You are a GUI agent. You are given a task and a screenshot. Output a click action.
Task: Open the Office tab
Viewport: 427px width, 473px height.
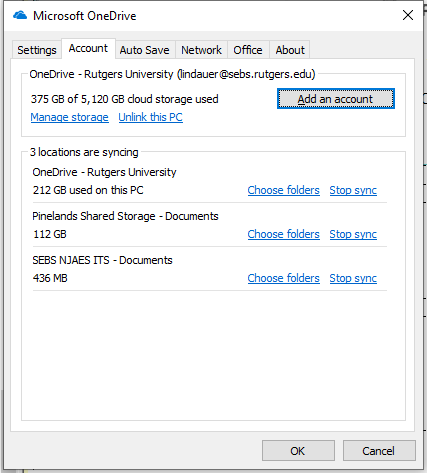coord(248,50)
